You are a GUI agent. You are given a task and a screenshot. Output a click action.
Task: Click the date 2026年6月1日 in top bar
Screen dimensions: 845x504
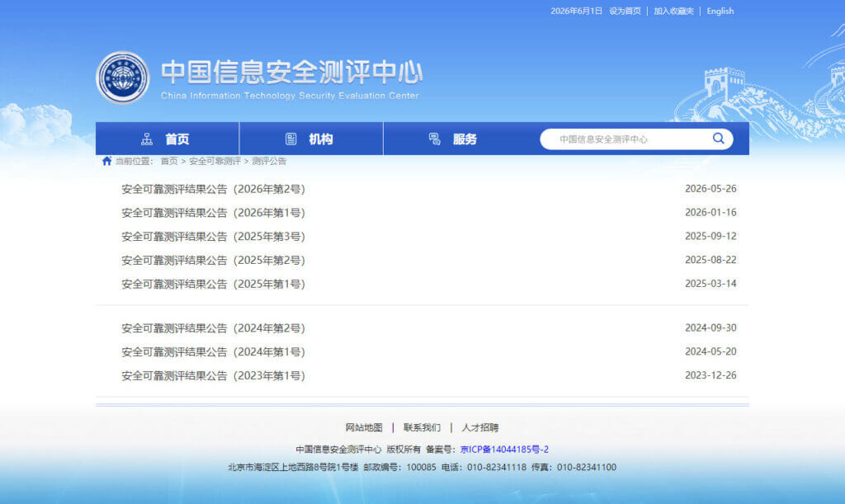pyautogui.click(x=576, y=11)
